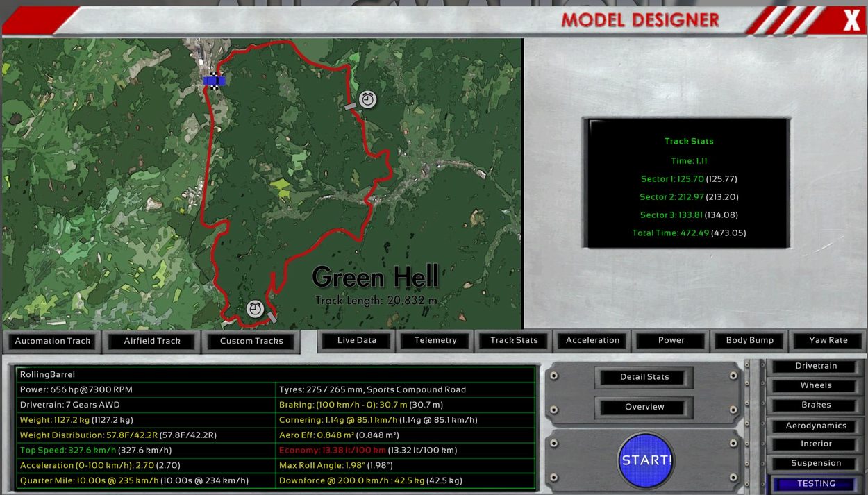Start the track test with the START! button
868x495 pixels.
[x=646, y=460]
